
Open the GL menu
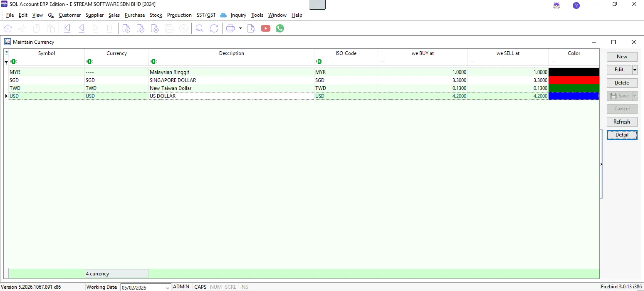click(51, 15)
